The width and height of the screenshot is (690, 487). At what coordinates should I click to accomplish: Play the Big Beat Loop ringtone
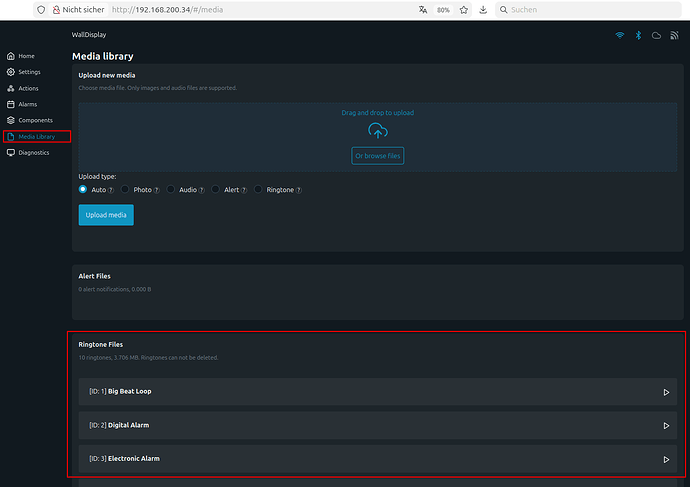666,392
